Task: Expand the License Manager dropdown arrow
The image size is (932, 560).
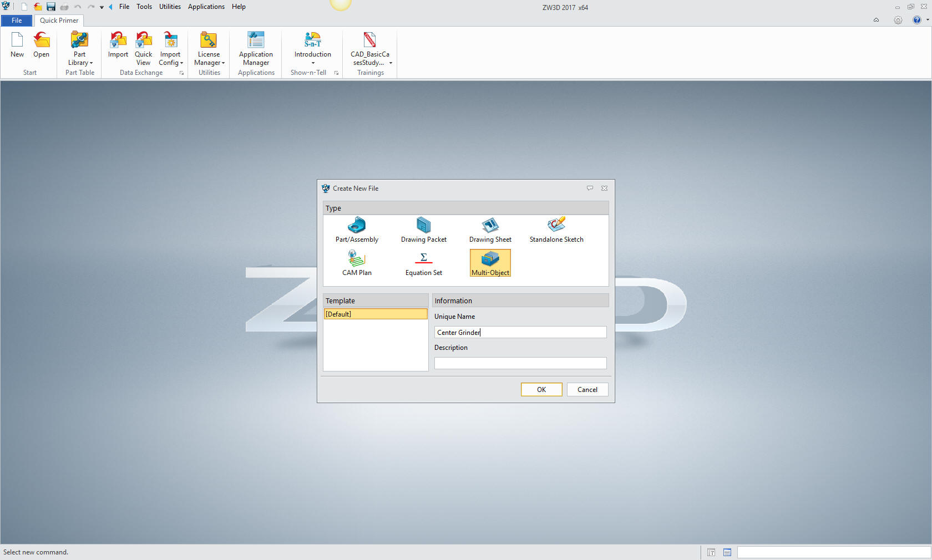Action: tap(223, 63)
